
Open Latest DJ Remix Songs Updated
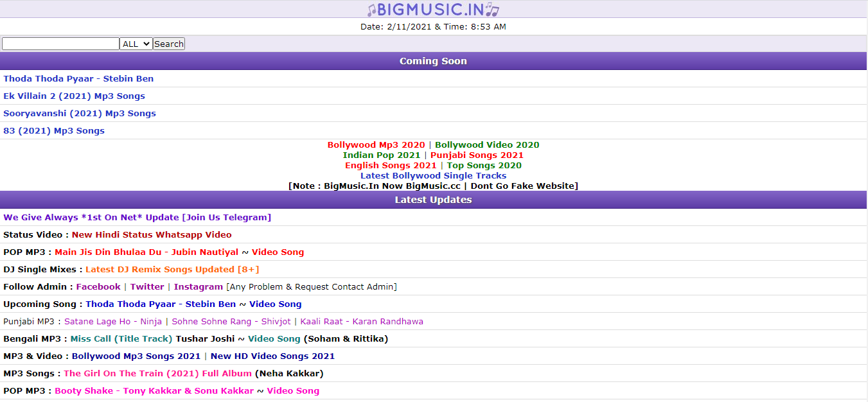pos(172,270)
